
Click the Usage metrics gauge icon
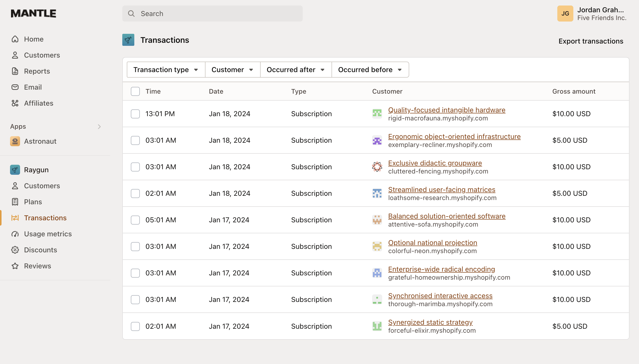[x=15, y=234]
